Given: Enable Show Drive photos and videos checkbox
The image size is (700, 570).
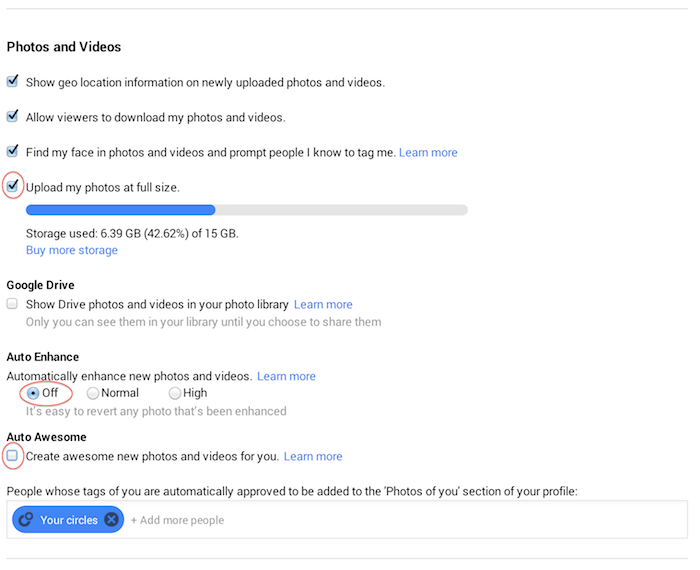Looking at the screenshot, I should tap(12, 303).
